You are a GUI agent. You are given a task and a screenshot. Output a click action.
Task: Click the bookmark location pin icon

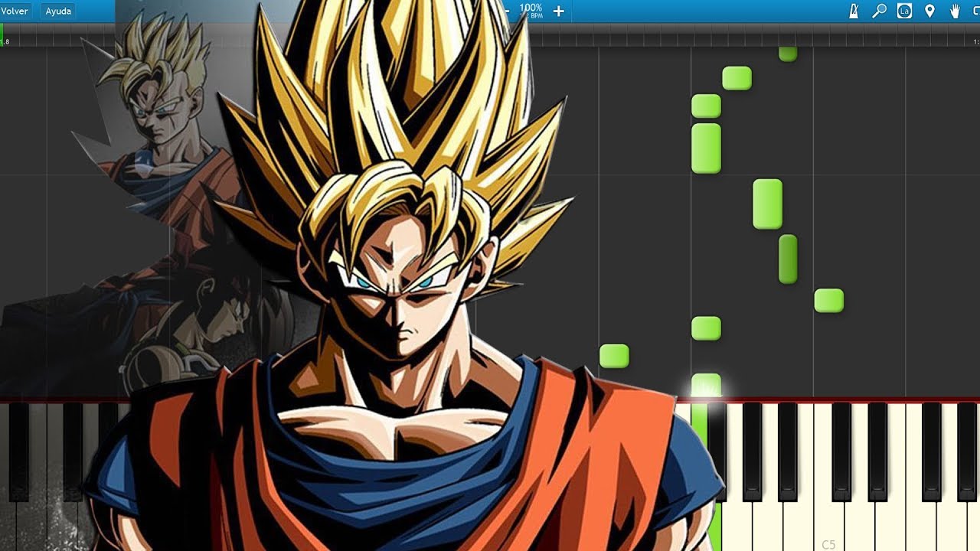929,11
